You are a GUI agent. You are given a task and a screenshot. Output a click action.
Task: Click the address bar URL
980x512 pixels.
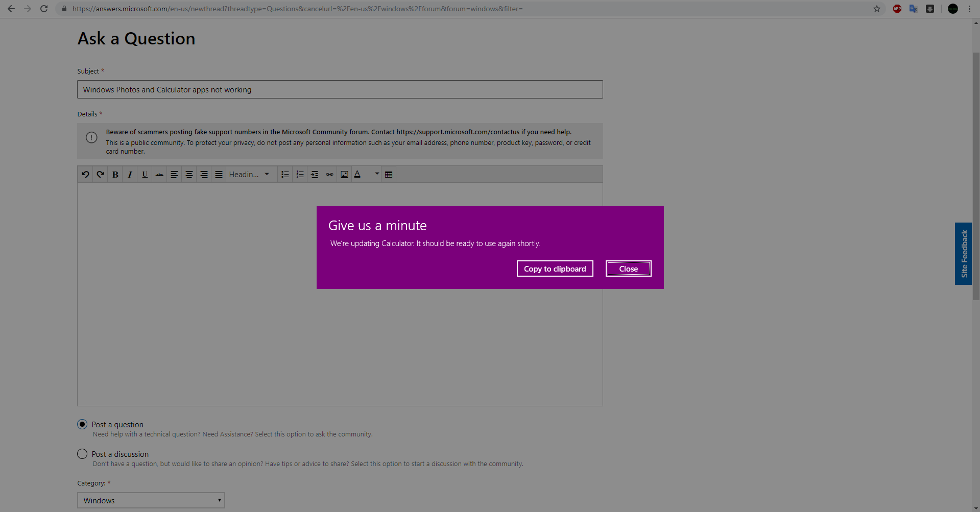click(x=297, y=9)
